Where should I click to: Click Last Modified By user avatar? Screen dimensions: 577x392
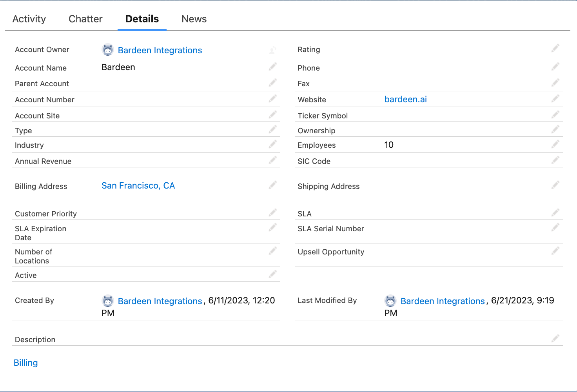tap(390, 301)
